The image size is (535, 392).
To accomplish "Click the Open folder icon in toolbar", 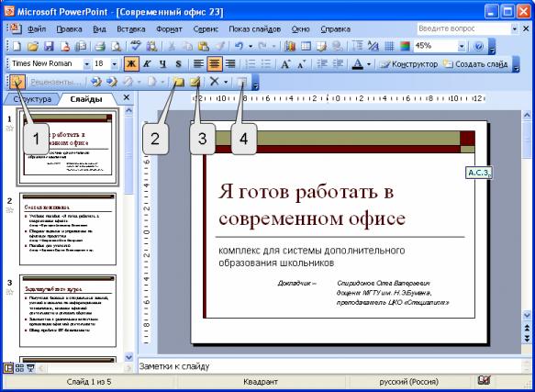I will coord(32,46).
